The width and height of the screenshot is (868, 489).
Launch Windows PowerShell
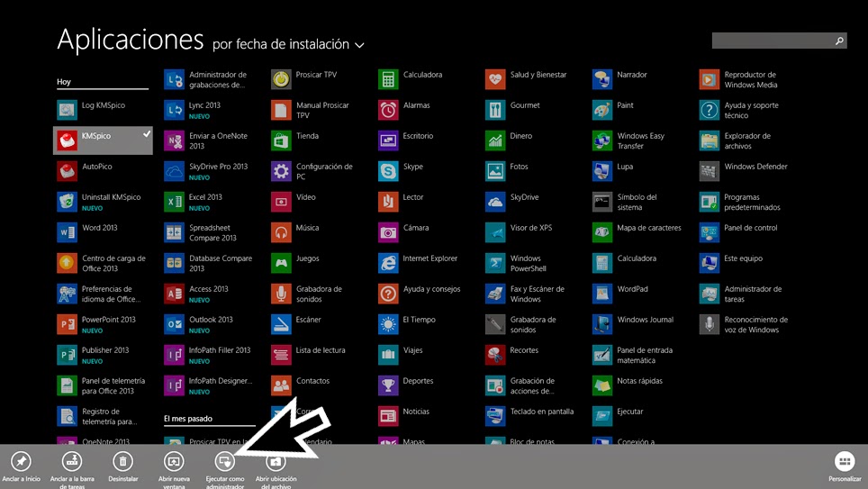517,262
